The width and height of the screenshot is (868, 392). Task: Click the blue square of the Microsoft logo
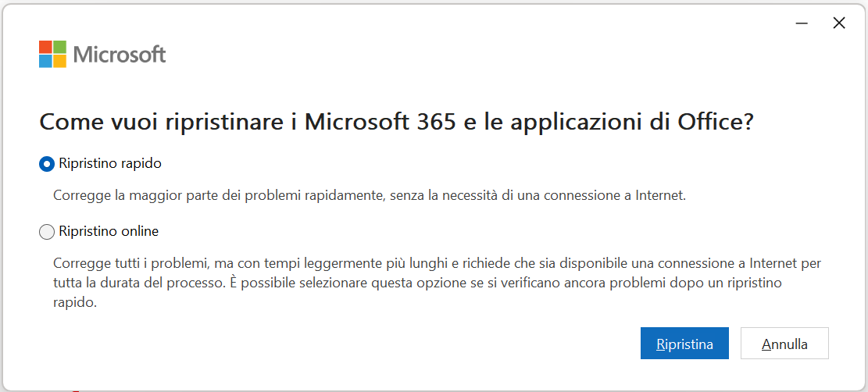click(x=45, y=62)
